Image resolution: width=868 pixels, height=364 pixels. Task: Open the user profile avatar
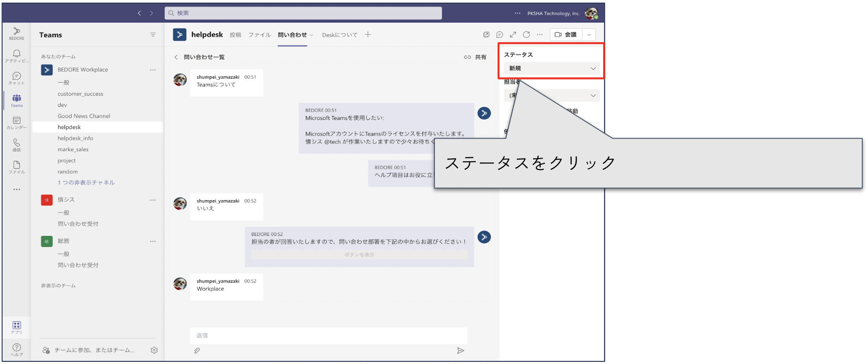(x=592, y=13)
